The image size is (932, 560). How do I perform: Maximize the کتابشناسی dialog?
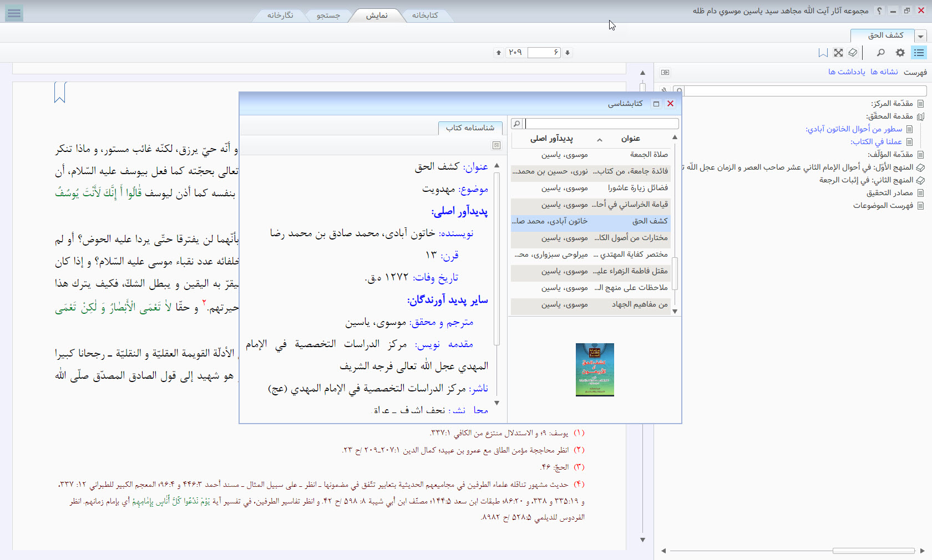656,104
